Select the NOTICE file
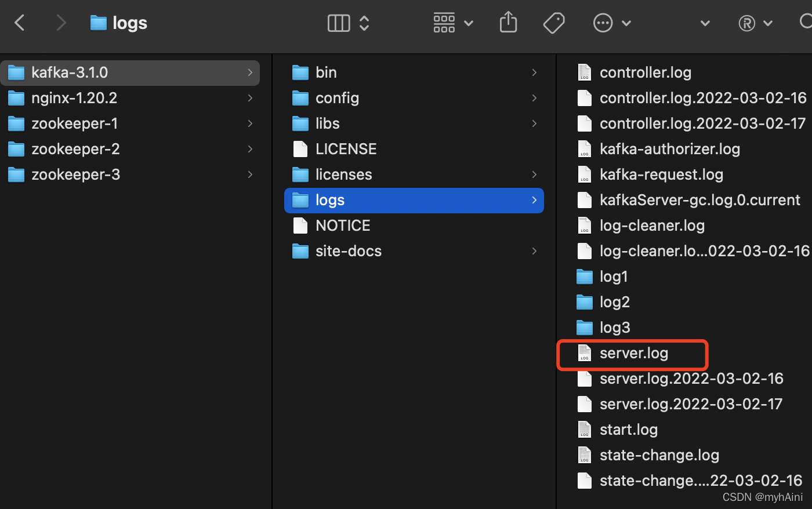This screenshot has height=509, width=812. [x=414, y=226]
